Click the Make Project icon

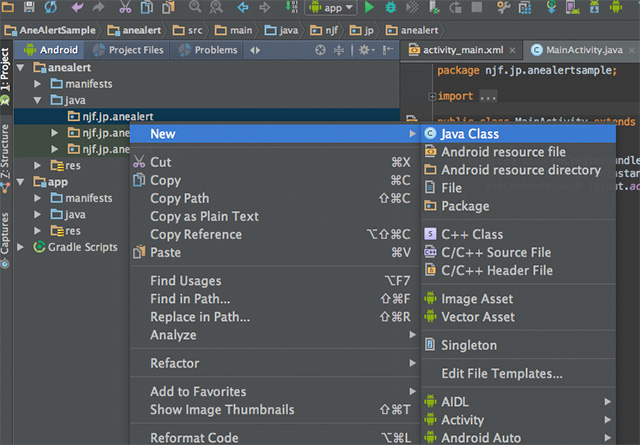[x=291, y=7]
